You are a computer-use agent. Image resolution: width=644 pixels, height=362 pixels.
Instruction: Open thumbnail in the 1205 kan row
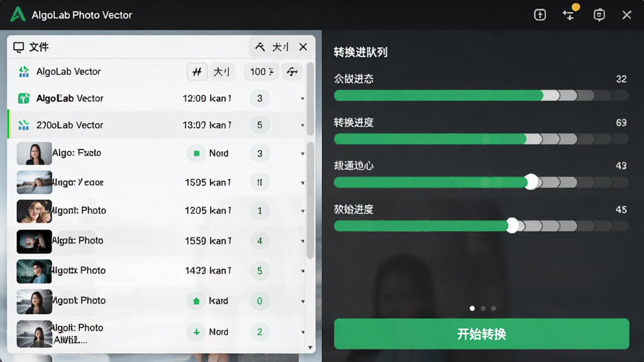coord(34,211)
